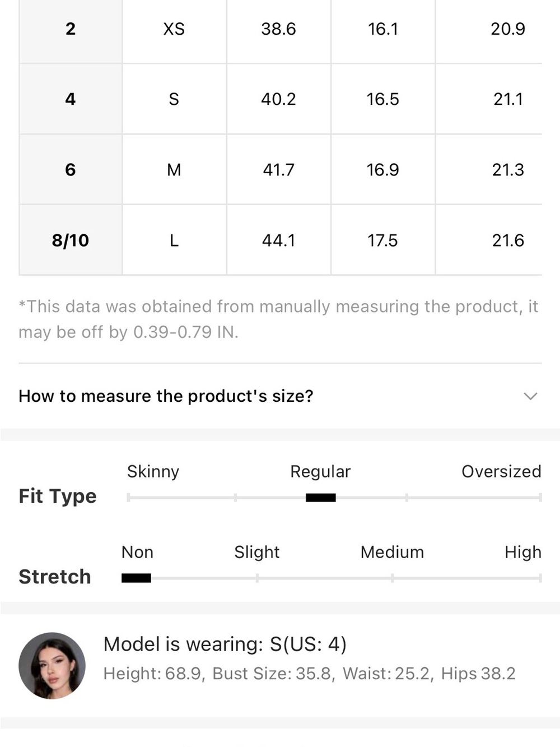Select "Model is wearing: S(US: 4)" text
560x747 pixels.
[x=225, y=644]
